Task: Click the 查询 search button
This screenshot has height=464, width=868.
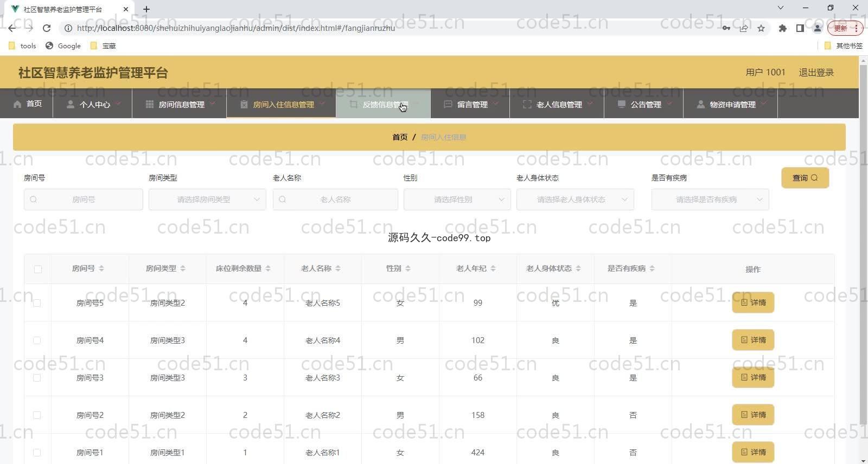Action: pyautogui.click(x=805, y=178)
